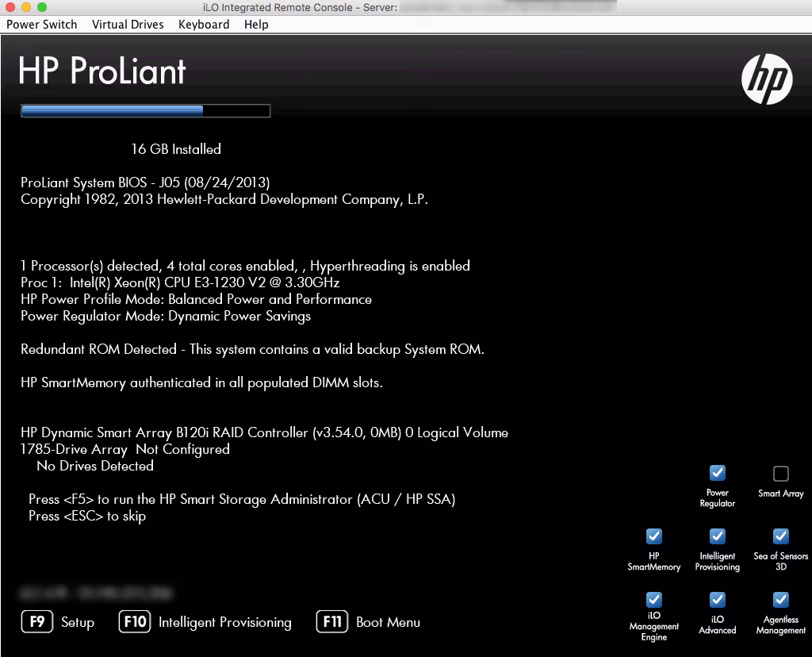Click the Intelligent Provisioning checkbox
812x657 pixels.
pos(717,536)
